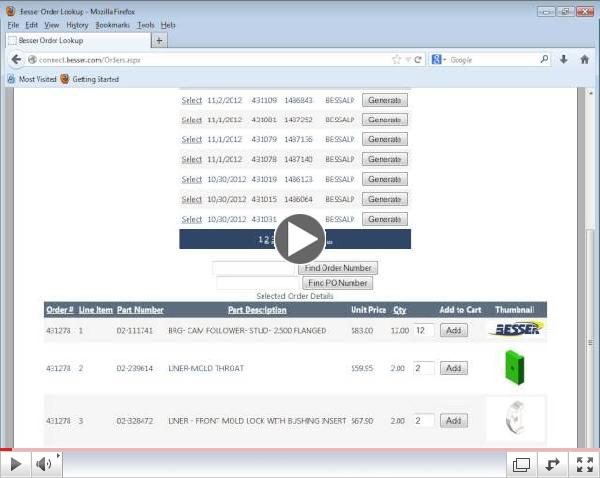Viewport: 600px width, 478px height.
Task: Select the 11/1/2012 order 431081 link
Action: pos(191,120)
